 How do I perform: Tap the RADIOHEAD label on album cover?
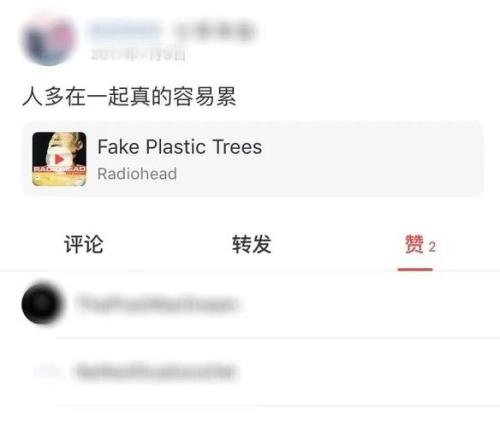(59, 169)
